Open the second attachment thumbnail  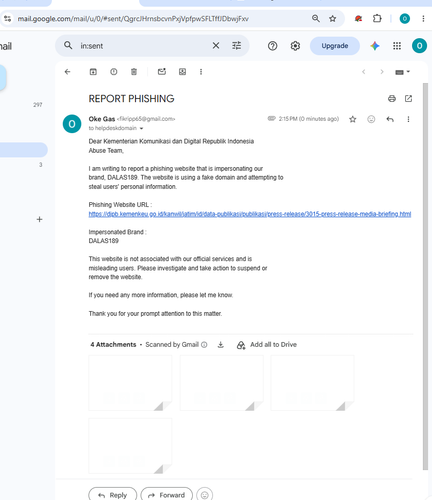point(222,383)
